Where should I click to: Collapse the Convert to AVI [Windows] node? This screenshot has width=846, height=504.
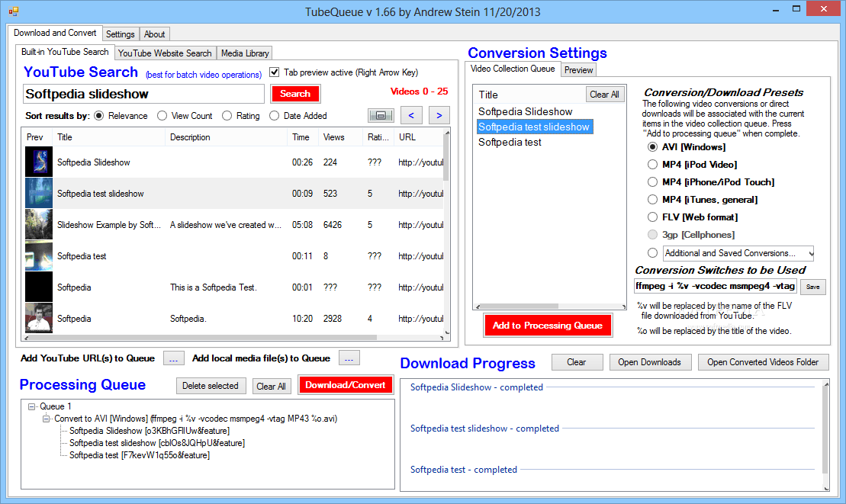(46, 419)
